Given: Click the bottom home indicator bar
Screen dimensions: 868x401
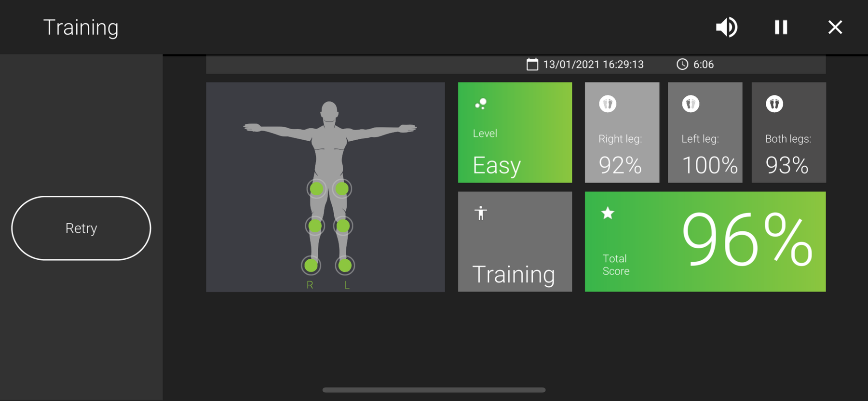Looking at the screenshot, I should pyautogui.click(x=434, y=390).
